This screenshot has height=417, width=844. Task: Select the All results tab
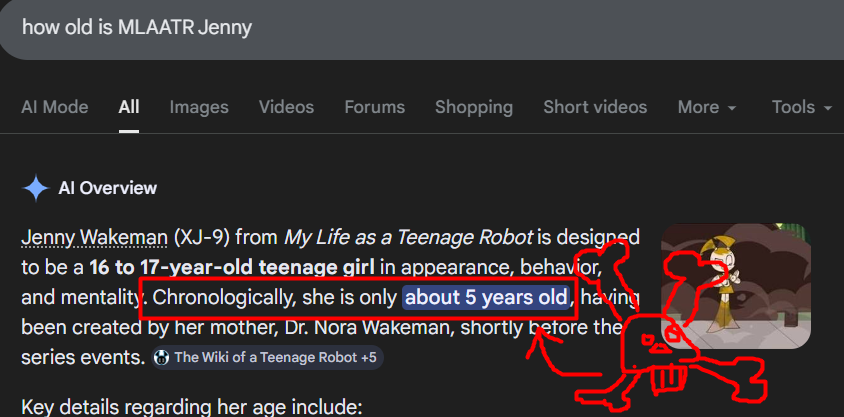pos(129,107)
